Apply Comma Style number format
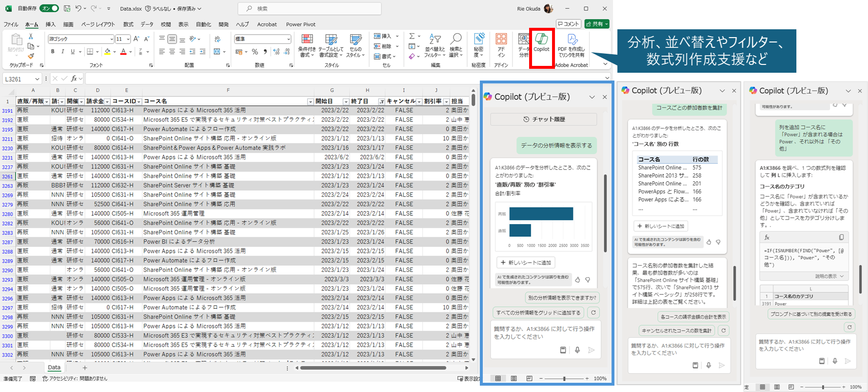Screen dimensions: 868x392 [x=265, y=52]
